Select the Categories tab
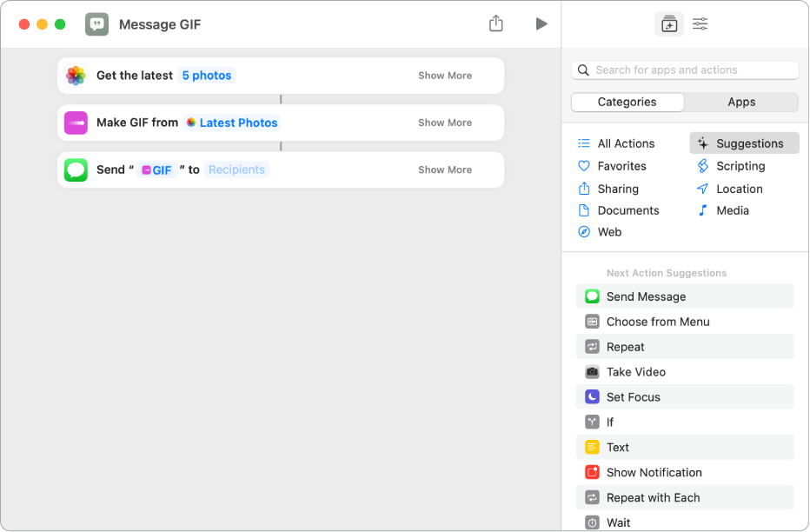Image resolution: width=810 pixels, height=532 pixels. click(x=627, y=102)
